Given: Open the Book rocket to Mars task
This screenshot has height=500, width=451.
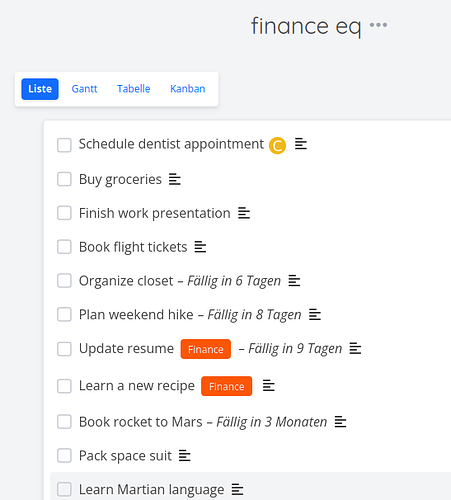Looking at the screenshot, I should click(x=141, y=422).
